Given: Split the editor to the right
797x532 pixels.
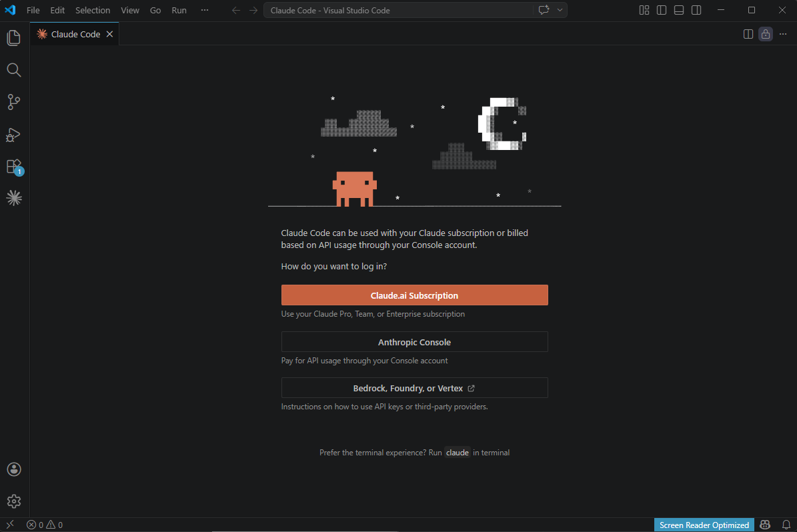Looking at the screenshot, I should point(748,34).
